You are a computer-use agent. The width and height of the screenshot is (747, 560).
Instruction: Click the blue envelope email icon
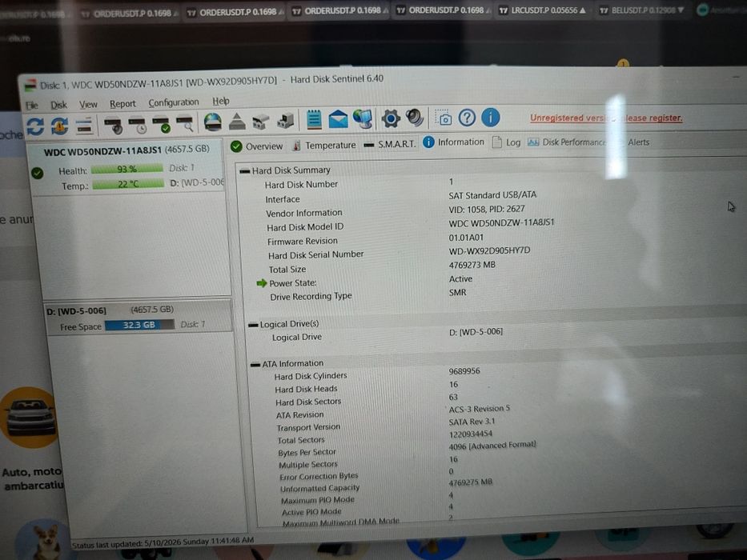pyautogui.click(x=338, y=119)
